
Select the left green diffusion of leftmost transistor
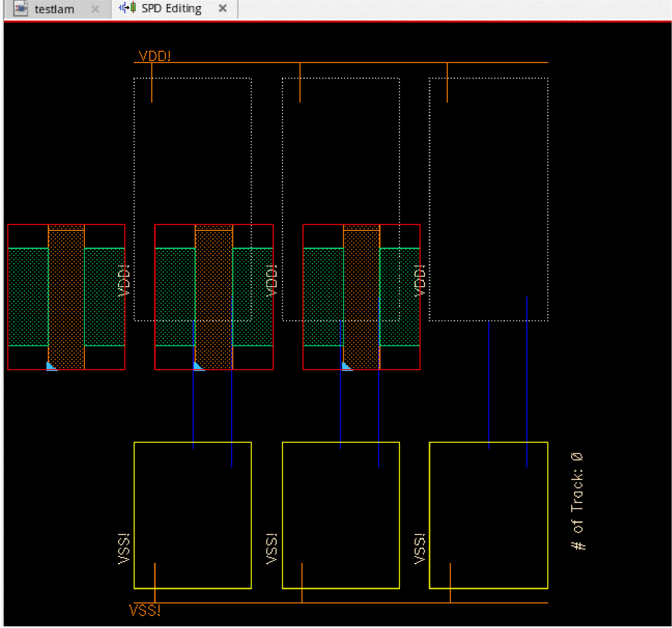[x=28, y=297]
